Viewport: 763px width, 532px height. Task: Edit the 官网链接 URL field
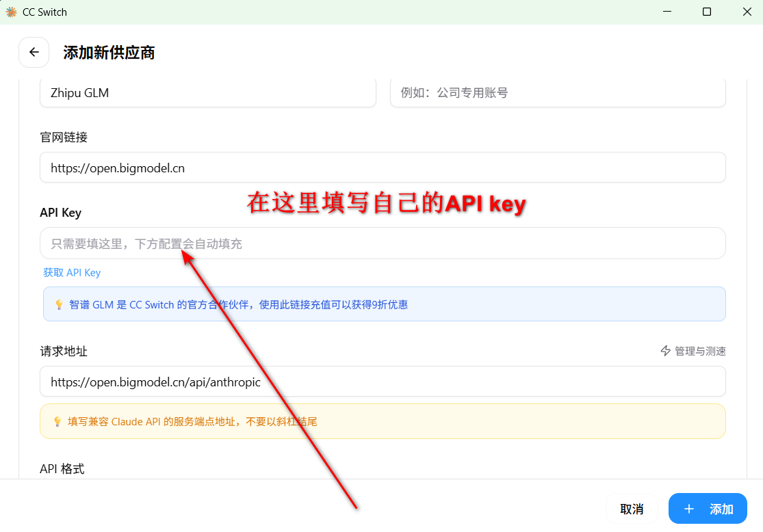point(383,168)
